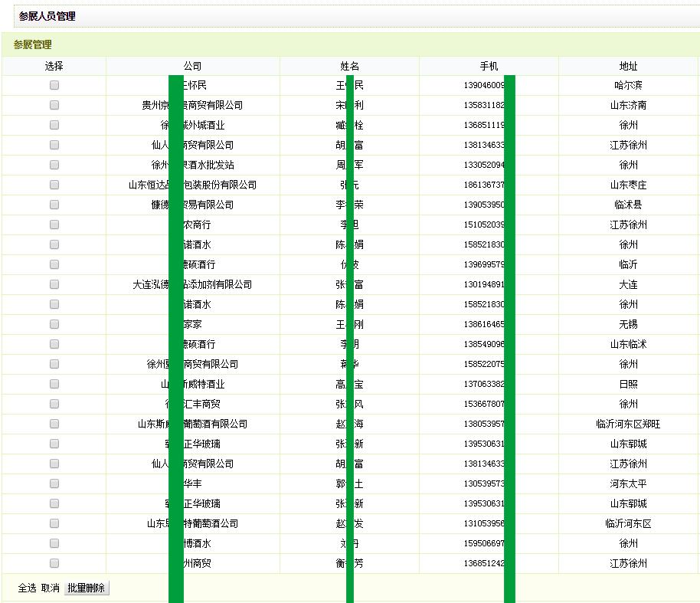Click the 全选 link to select all
Image resolution: width=700 pixels, height=603 pixels.
coord(27,588)
